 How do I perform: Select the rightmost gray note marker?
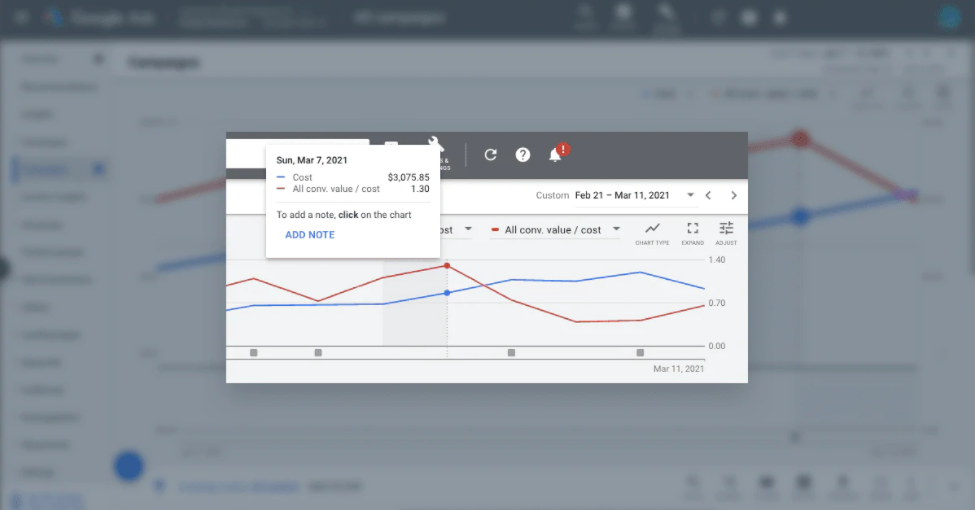(640, 352)
